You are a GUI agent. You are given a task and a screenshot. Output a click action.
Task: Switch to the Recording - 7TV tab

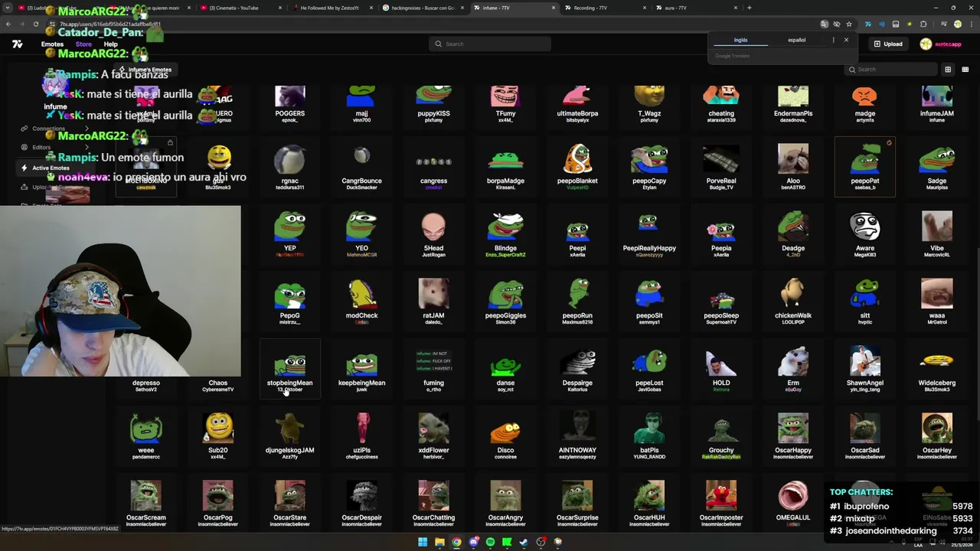pos(605,8)
